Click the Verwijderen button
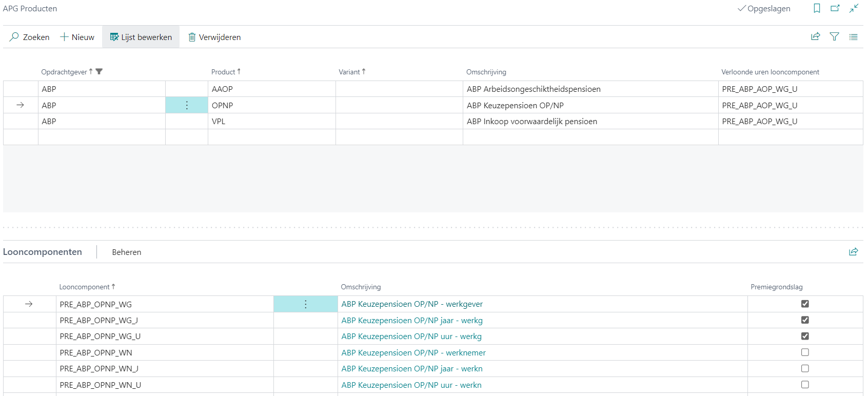 tap(214, 37)
